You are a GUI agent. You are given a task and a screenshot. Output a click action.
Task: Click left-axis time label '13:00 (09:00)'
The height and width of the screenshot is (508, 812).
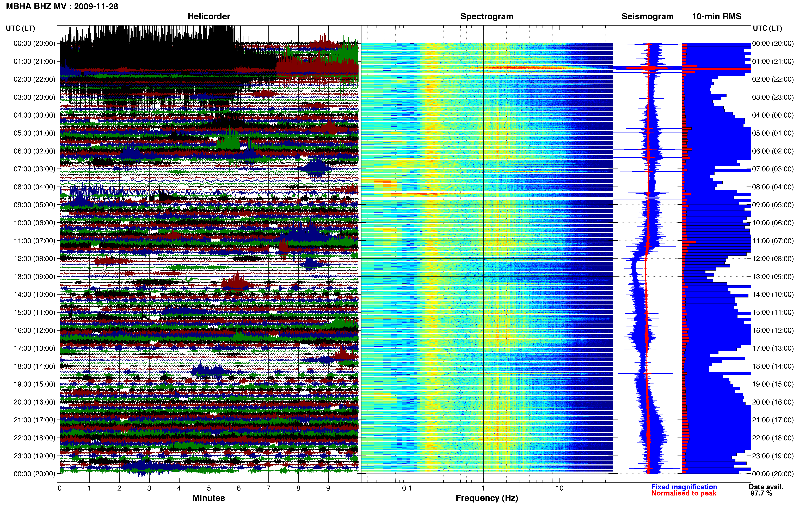[34, 277]
